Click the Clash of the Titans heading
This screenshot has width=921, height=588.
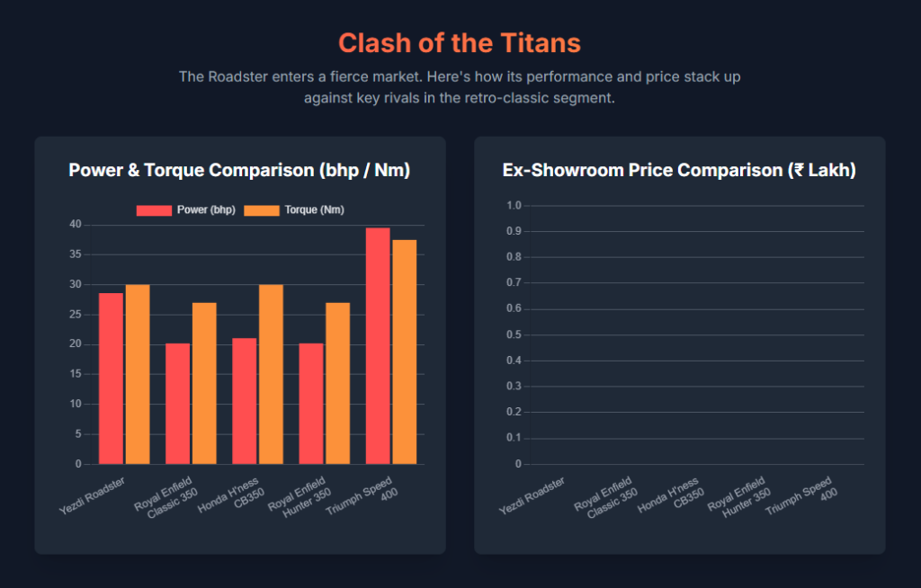coord(460,42)
